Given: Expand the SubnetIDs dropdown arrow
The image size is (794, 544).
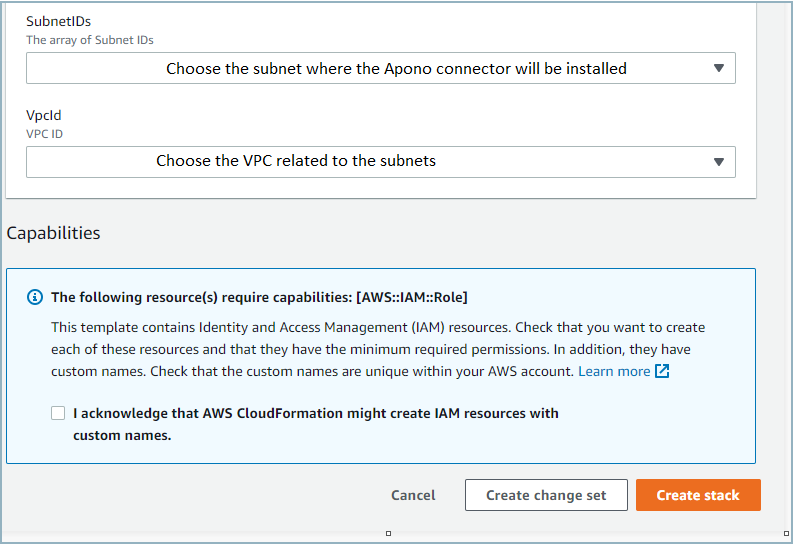Looking at the screenshot, I should pyautogui.click(x=718, y=68).
